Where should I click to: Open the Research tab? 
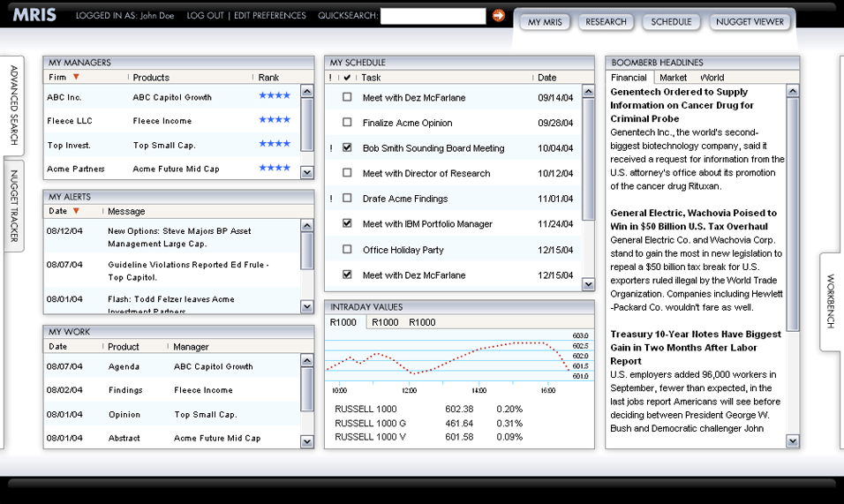point(607,21)
